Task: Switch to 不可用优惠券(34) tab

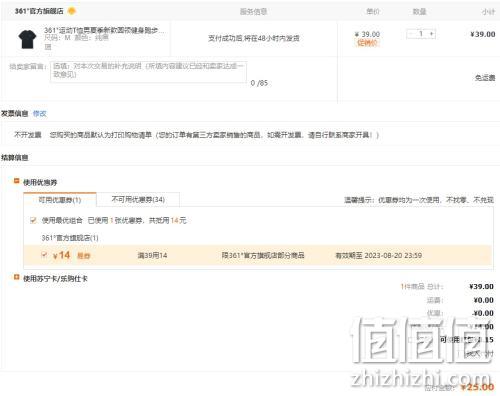Action: click(x=138, y=199)
